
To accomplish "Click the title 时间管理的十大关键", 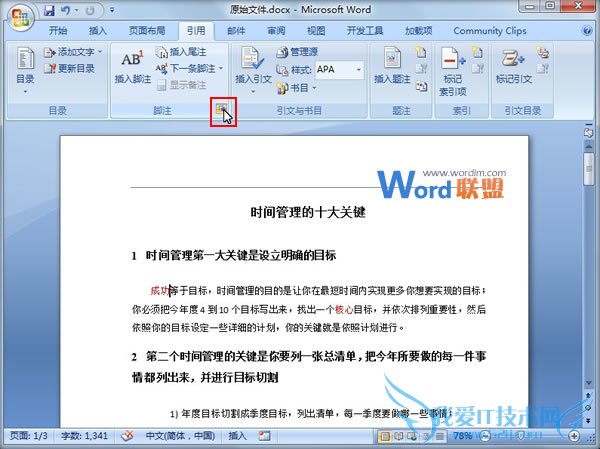I will [x=308, y=212].
